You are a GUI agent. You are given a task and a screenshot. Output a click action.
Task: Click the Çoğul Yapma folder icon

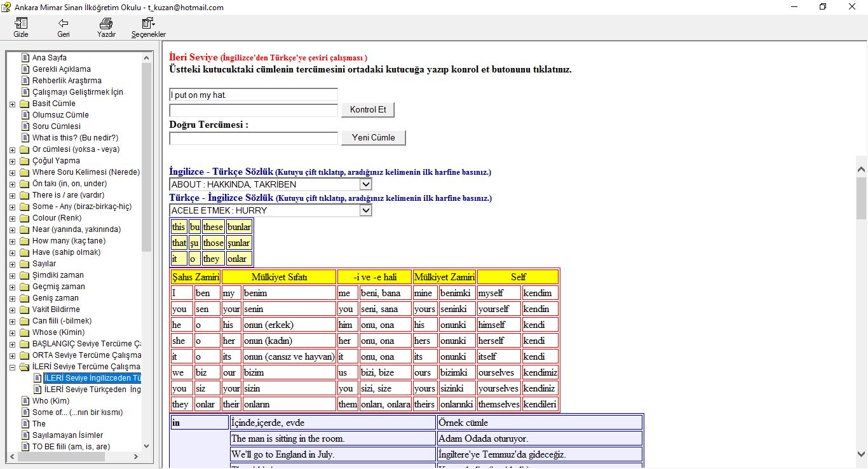25,161
